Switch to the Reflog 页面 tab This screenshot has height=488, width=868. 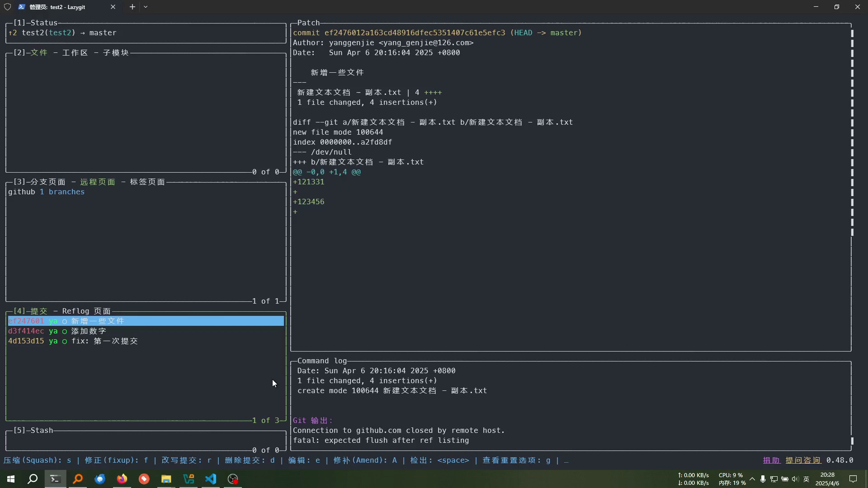(86, 311)
